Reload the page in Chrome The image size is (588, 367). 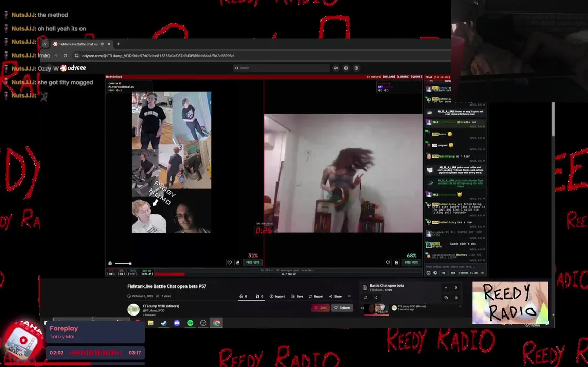pyautogui.click(x=65, y=56)
